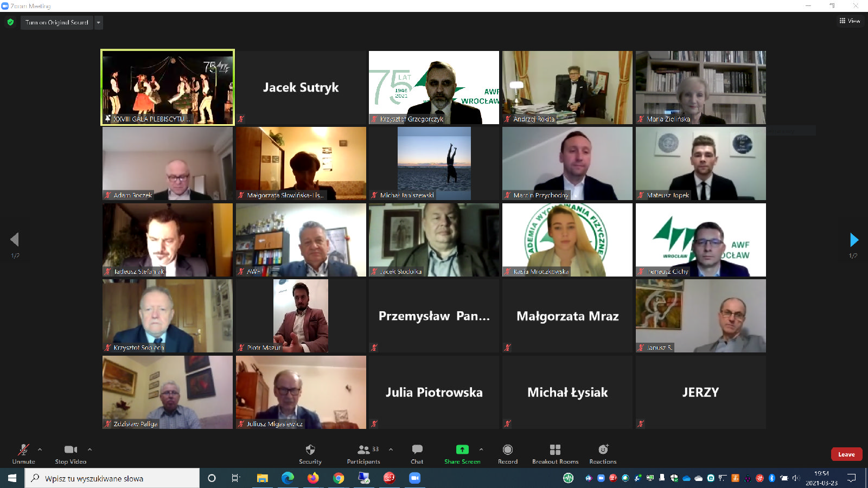Viewport: 868px width, 488px height.
Task: Open the Security shield icon
Action: pos(310,450)
